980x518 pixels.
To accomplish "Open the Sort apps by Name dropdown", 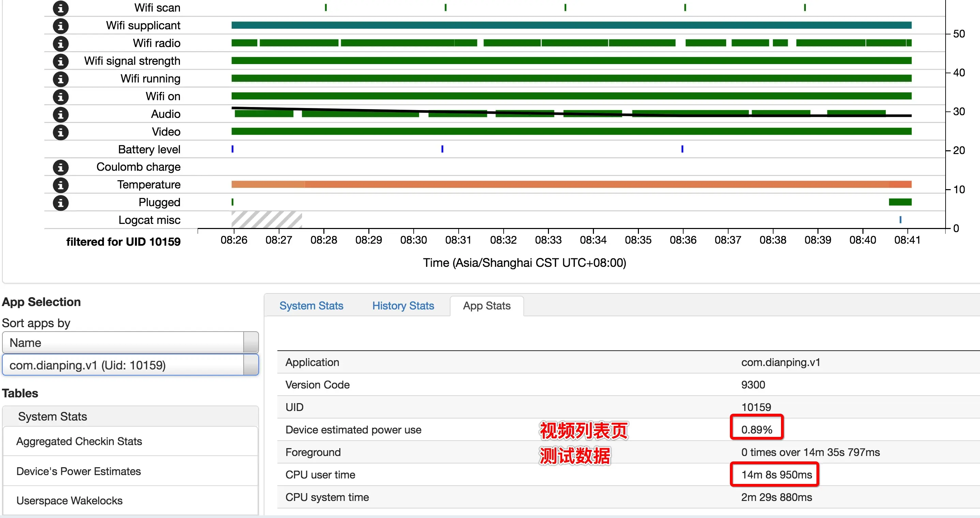I will (x=130, y=342).
